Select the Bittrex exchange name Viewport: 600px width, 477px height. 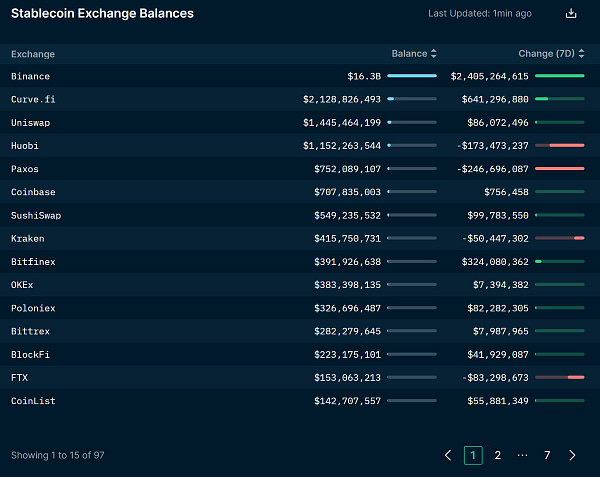30,331
